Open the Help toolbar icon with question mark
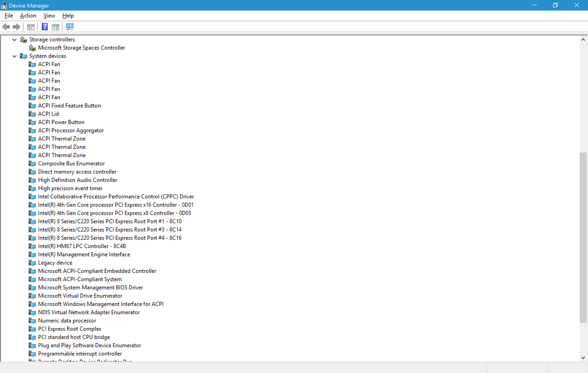This screenshot has width=588, height=373. point(45,27)
